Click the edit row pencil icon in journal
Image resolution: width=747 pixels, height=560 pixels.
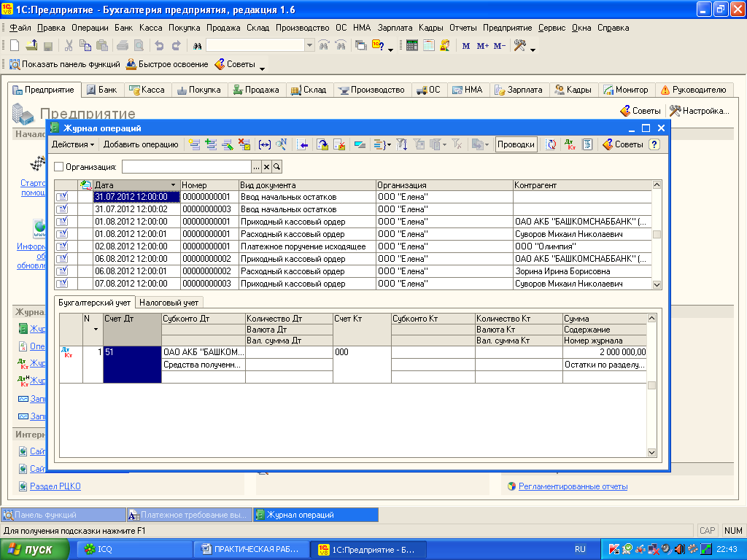click(228, 144)
